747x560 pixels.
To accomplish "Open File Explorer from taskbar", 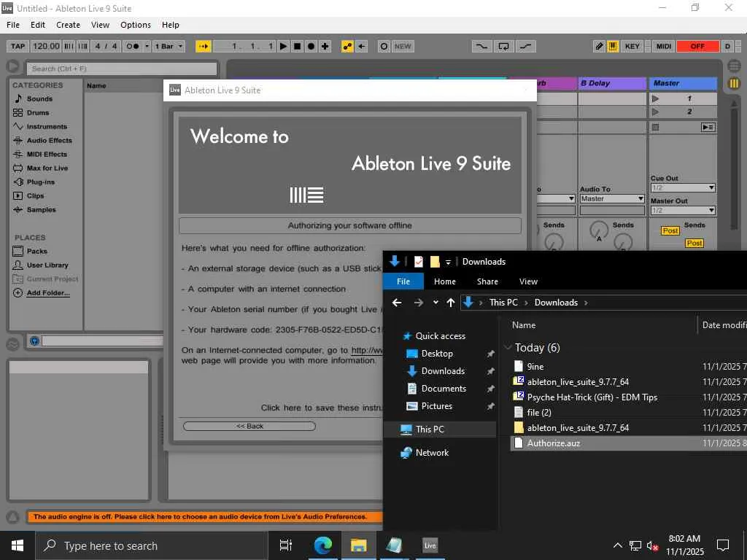I will click(x=358, y=545).
